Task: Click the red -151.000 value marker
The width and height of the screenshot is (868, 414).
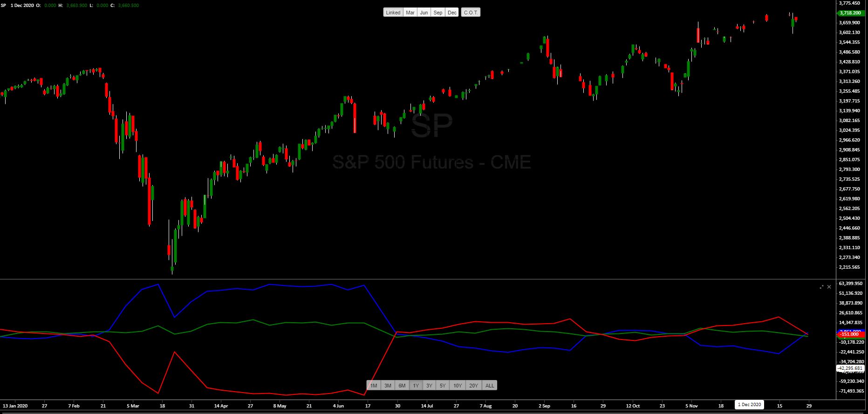Action: pos(850,334)
